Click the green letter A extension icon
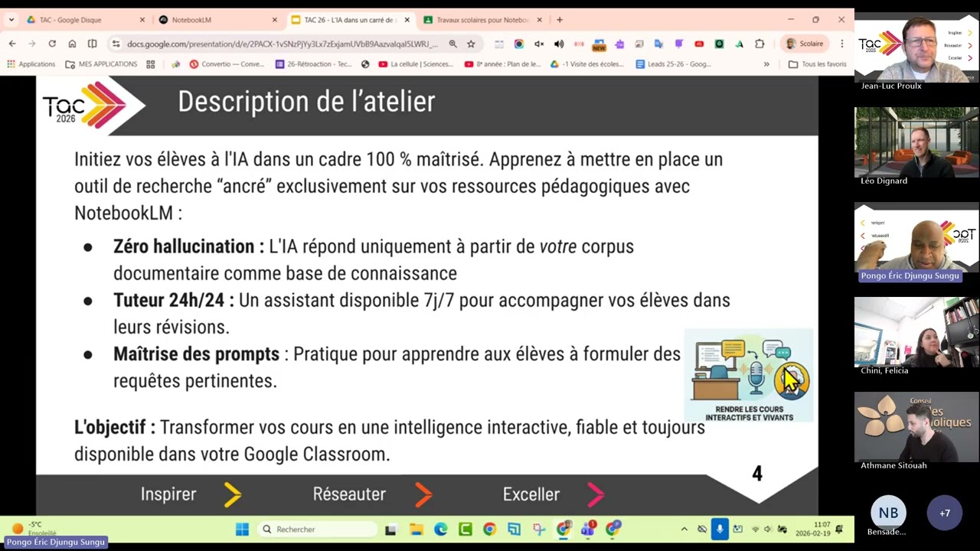Screen dimensions: 980x551 pos(739,44)
